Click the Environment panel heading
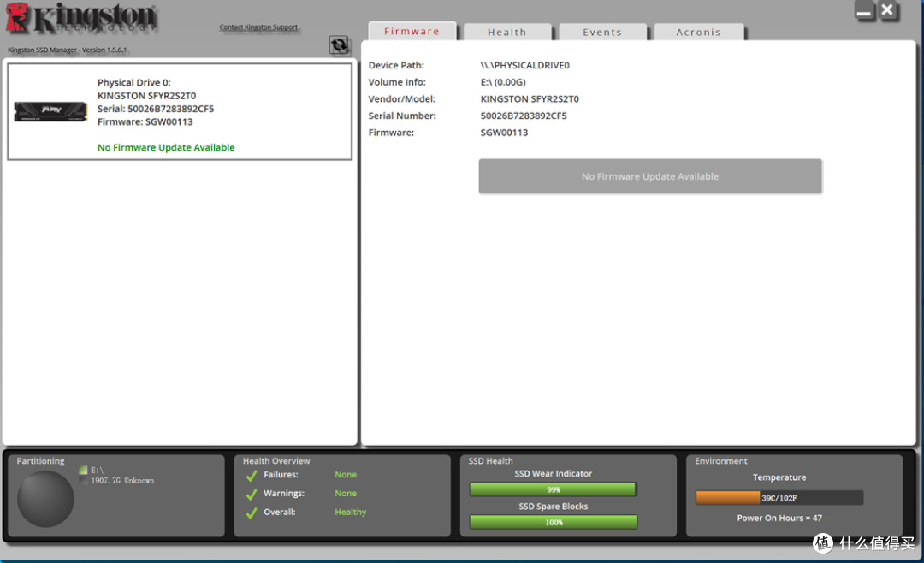This screenshot has width=924, height=563. click(720, 461)
